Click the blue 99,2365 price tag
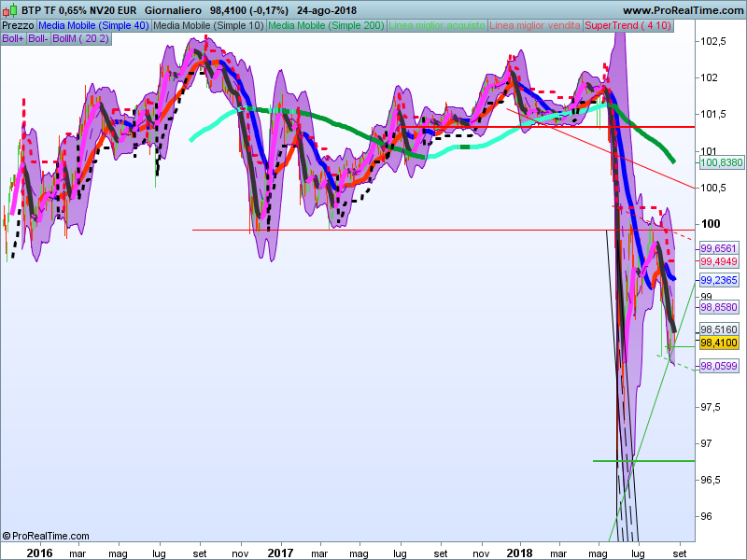747x560 pixels. (x=719, y=280)
